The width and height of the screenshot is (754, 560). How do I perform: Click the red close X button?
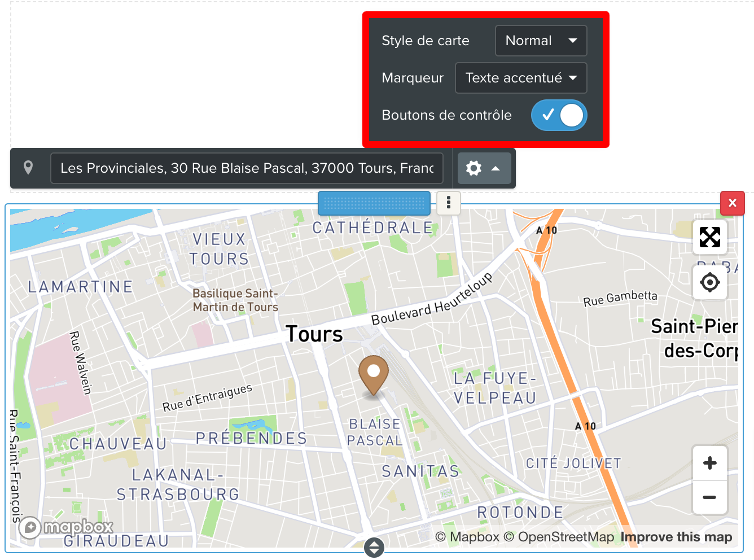click(x=732, y=203)
